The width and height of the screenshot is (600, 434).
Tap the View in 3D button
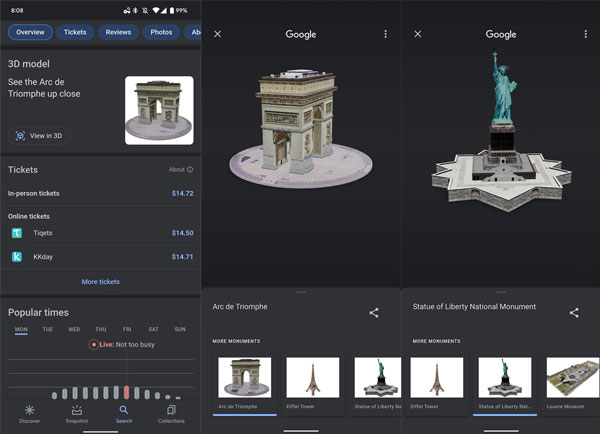pos(39,136)
